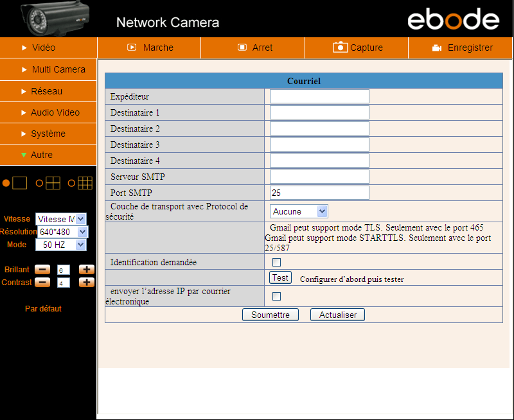
Task: Click the Capture camera icon
Action: [341, 47]
